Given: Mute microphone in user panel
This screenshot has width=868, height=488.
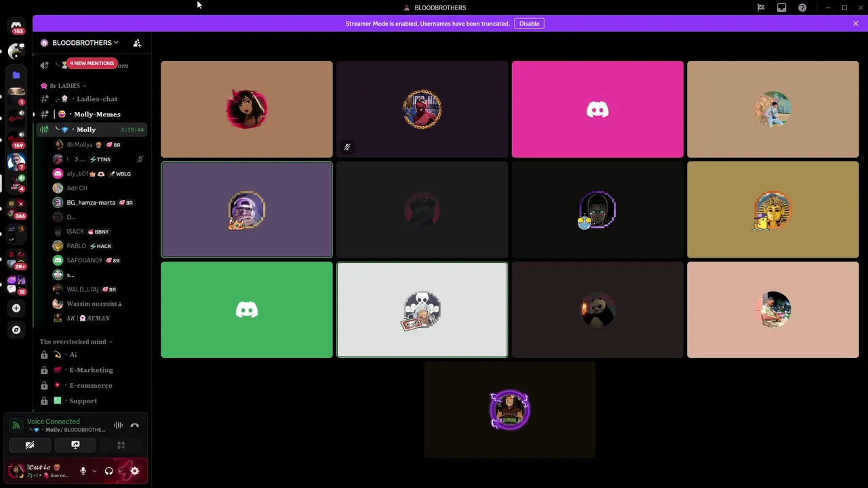Looking at the screenshot, I should [83, 471].
